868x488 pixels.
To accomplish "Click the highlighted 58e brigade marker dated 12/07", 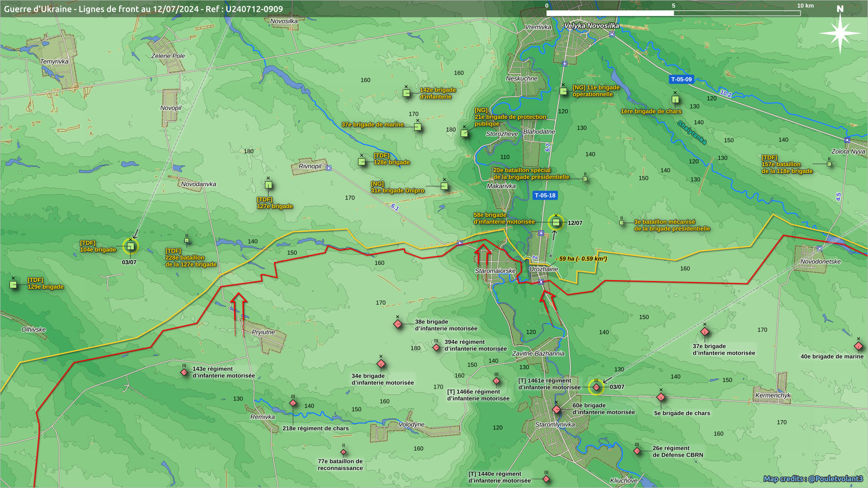I will 556,222.
